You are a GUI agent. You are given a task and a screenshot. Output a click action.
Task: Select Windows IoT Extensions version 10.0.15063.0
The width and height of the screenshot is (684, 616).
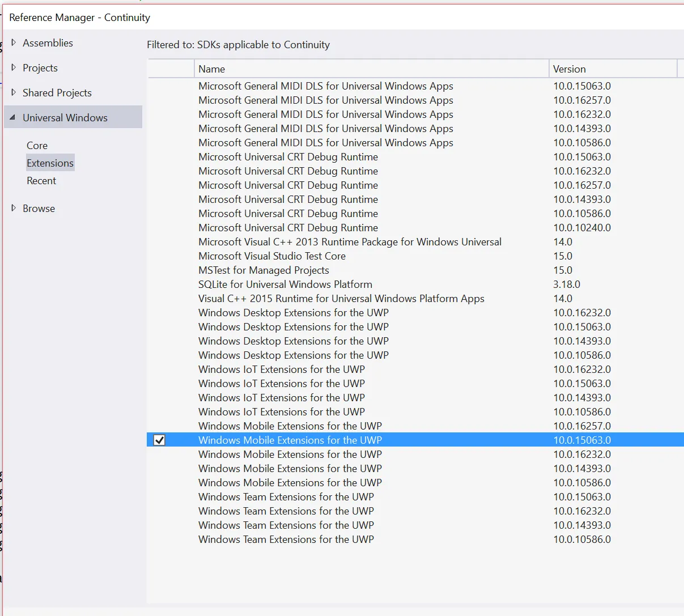[x=415, y=384]
